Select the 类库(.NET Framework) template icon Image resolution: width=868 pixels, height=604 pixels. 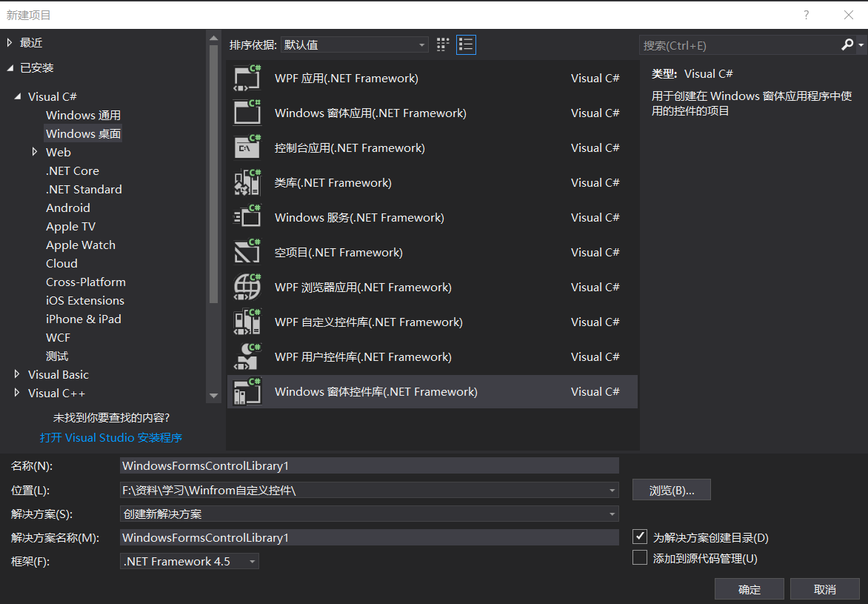coord(247,182)
